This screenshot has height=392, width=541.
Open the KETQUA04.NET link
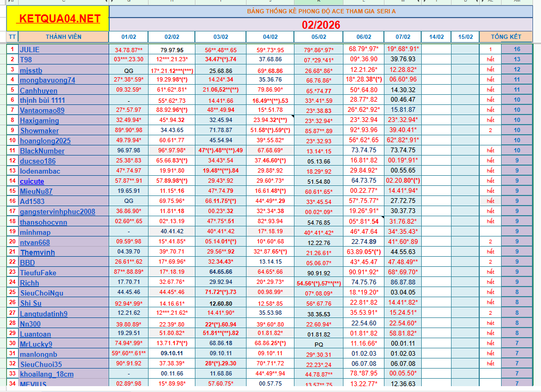[x=60, y=19]
